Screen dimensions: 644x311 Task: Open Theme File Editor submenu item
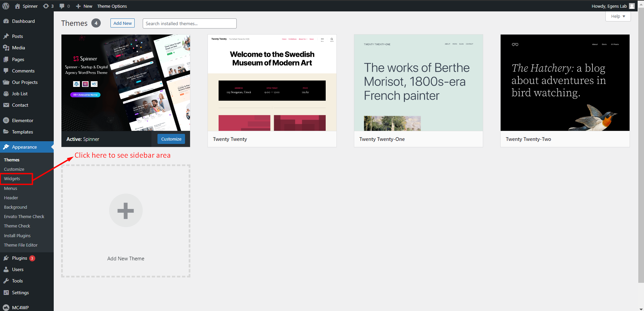(21, 245)
